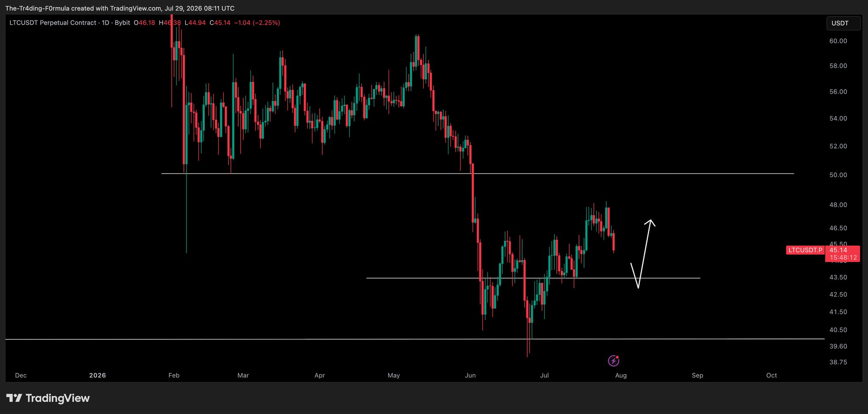Click the Oct label on the time axis

pos(771,375)
